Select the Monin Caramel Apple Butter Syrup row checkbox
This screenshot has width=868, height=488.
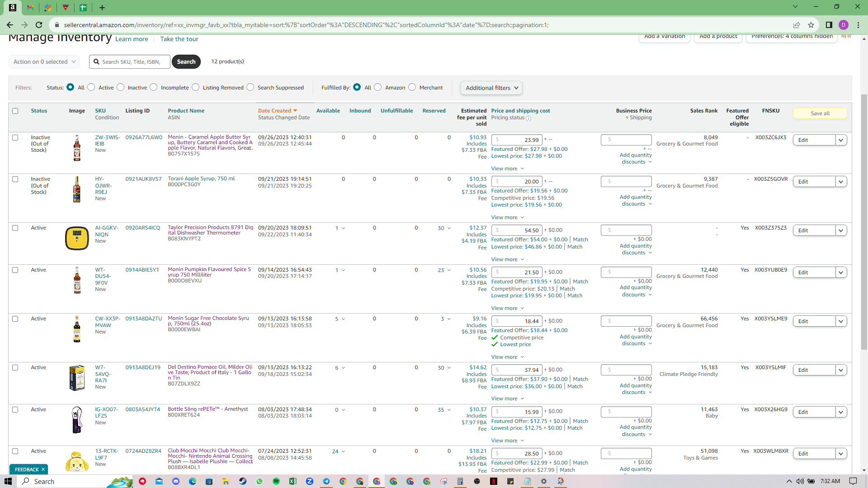click(15, 137)
